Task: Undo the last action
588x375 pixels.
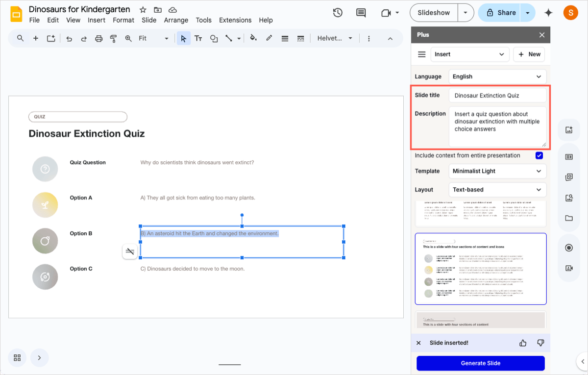Action: [69, 38]
